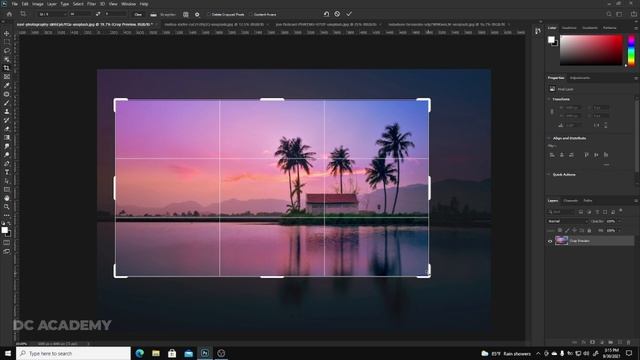Click the Straighten icon
This screenshot has height=360, width=640.
153,14
